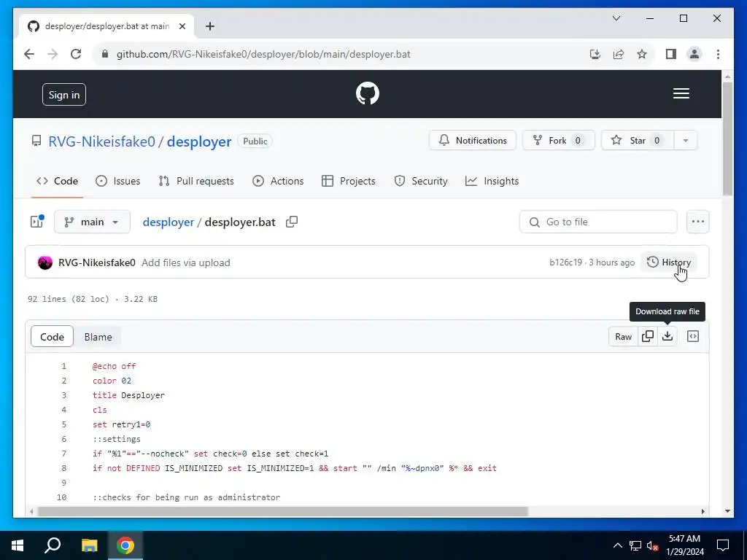Open the tab search chevron in Chrome

point(616,18)
